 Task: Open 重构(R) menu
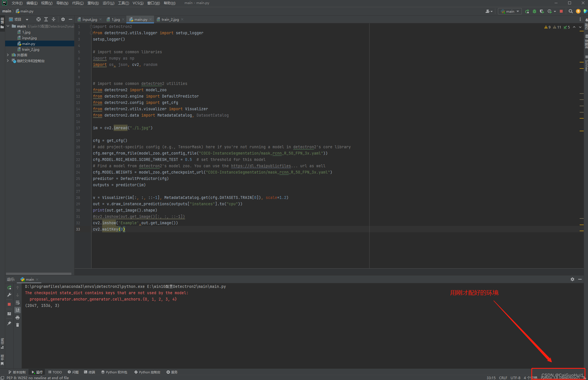(93, 3)
